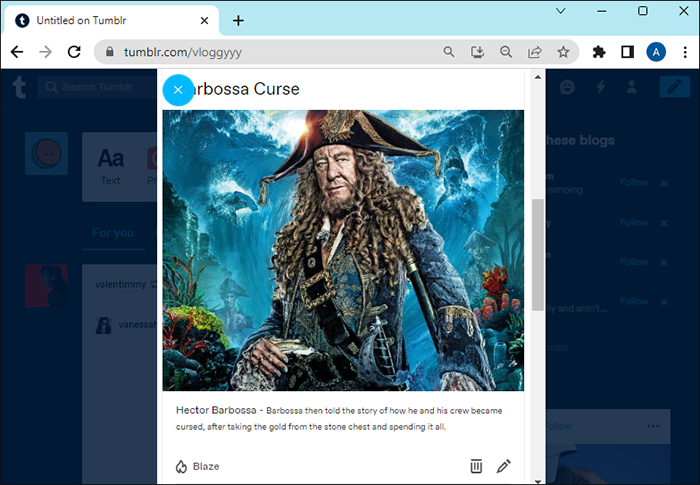Open the Chrome profile avatar A
Image resolution: width=700 pixels, height=485 pixels.
click(x=656, y=52)
